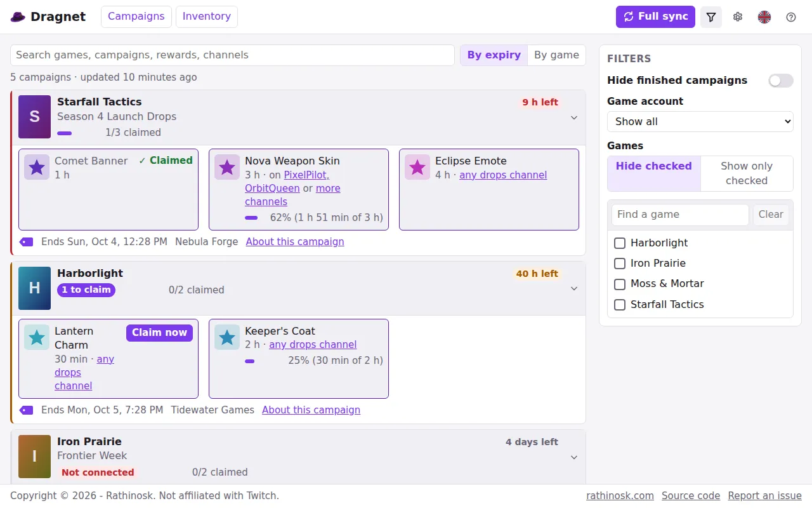Toggle Hide finished campaigns switch
Viewport: 812px width, 508px height.
781,81
